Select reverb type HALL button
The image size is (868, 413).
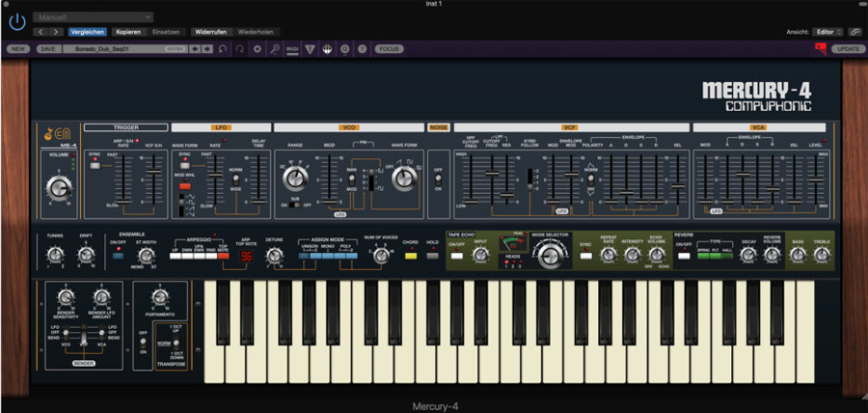coord(728,256)
